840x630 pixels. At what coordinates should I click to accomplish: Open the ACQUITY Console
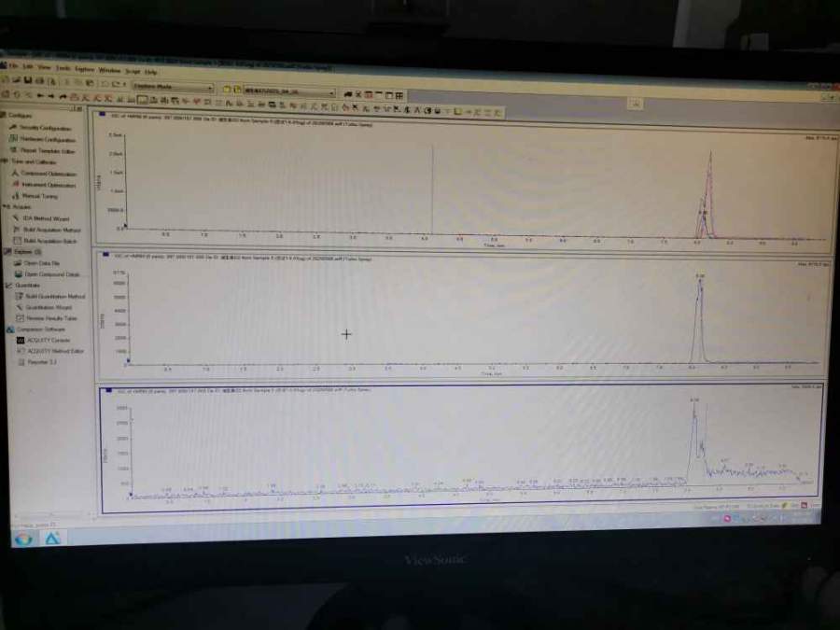[x=49, y=341]
